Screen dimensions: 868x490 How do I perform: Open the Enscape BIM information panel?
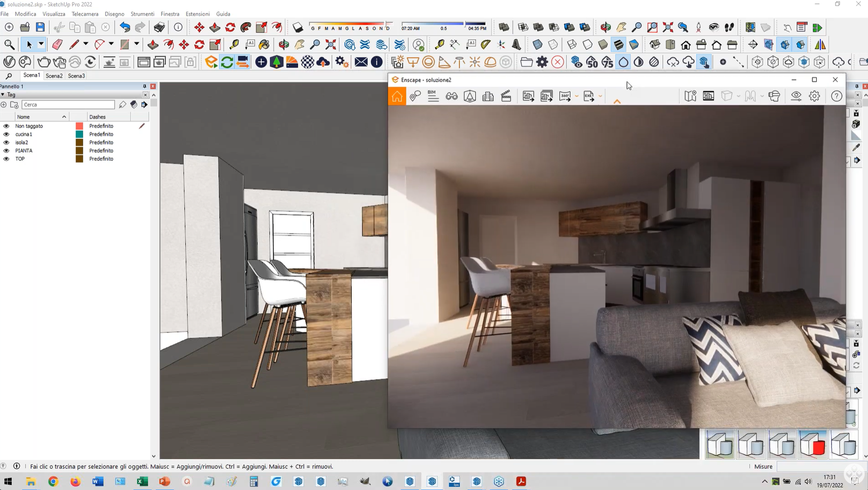click(x=433, y=96)
